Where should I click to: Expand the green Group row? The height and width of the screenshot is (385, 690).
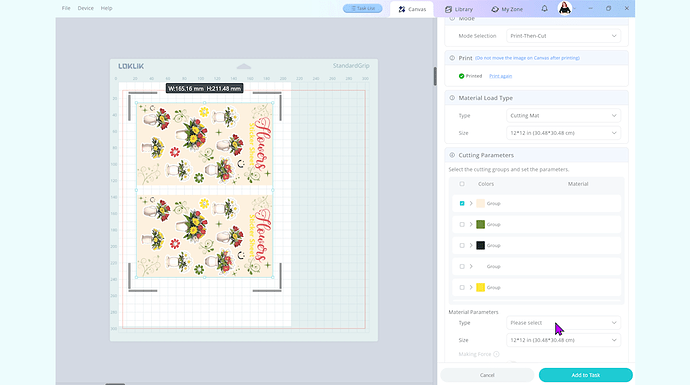[x=471, y=224]
